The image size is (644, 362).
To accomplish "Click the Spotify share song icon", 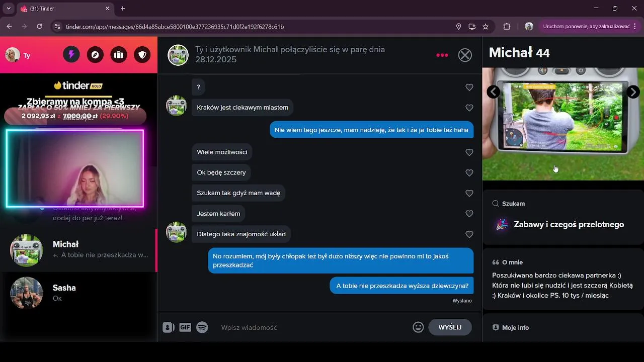I will click(x=202, y=327).
